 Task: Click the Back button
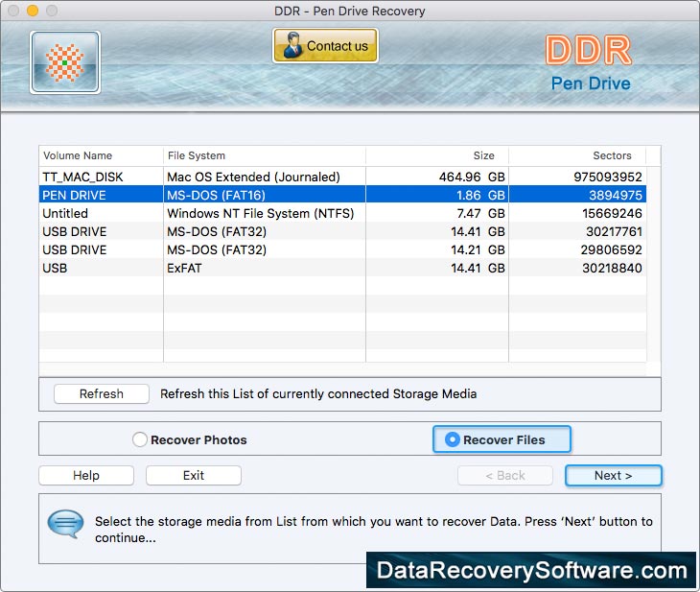[x=505, y=475]
